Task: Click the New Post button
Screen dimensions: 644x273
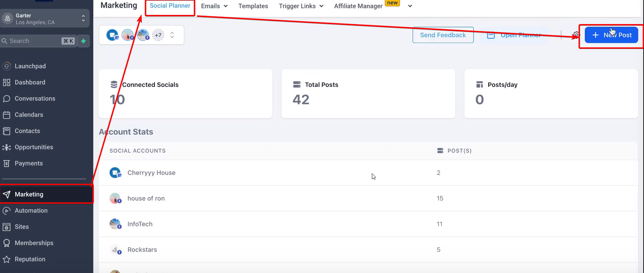Action: [x=611, y=35]
